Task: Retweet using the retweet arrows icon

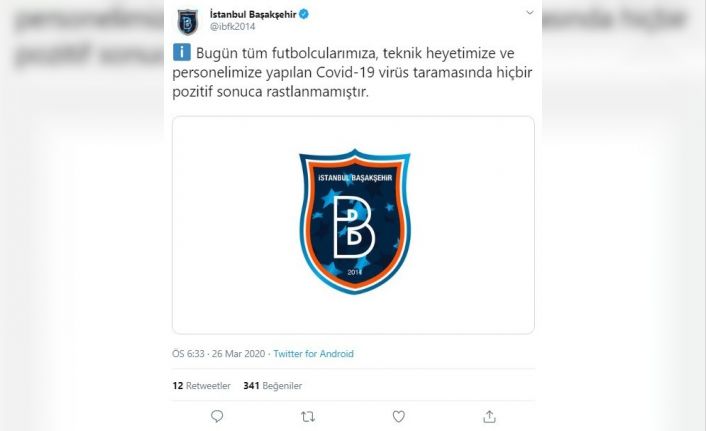Action: pos(308,417)
